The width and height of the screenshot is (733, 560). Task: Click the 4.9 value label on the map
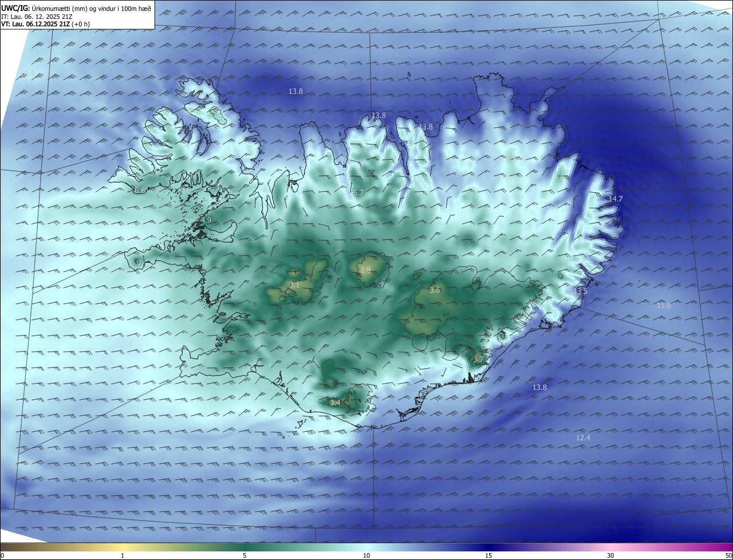(x=206, y=220)
